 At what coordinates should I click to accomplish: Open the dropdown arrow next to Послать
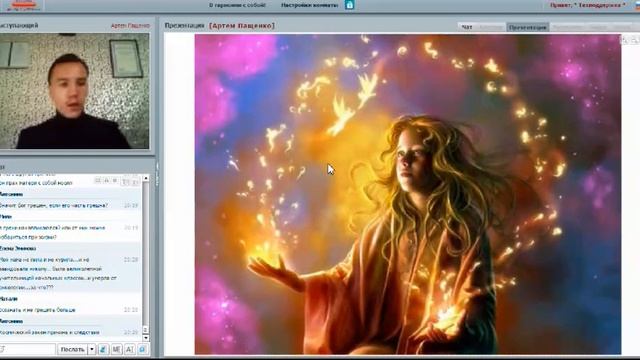pyautogui.click(x=92, y=349)
